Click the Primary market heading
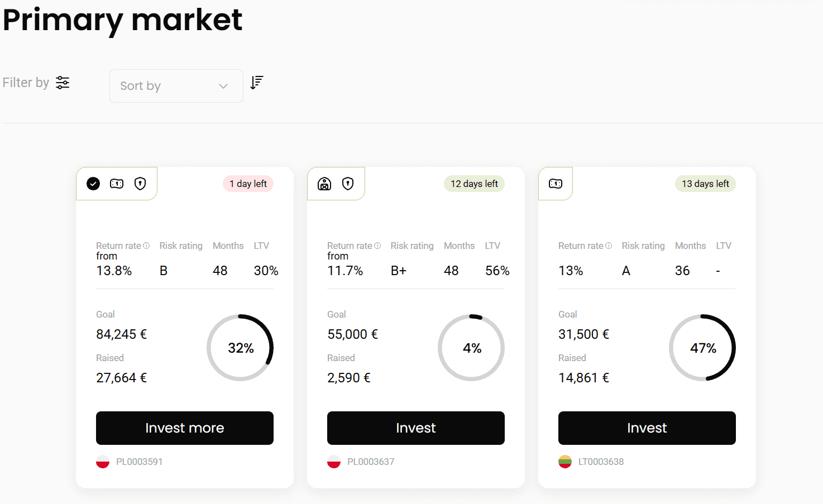Viewport: 823px width, 504px height. [123, 21]
